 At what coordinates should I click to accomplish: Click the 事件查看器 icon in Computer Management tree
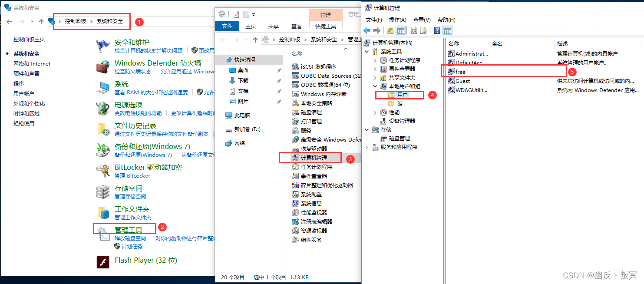tap(383, 69)
